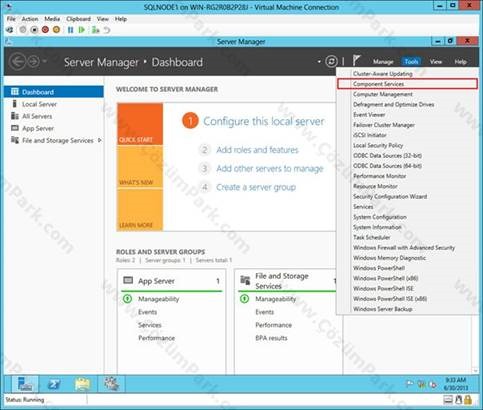The height and width of the screenshot is (410, 483).
Task: Open Local Security Policy
Action: pos(407,145)
